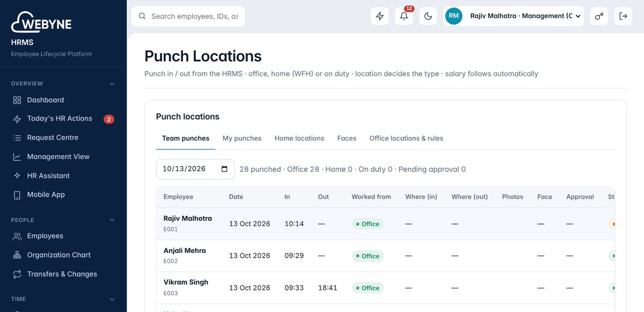This screenshot has width=644, height=312.
Task: Click the Organization Chart icon
Action: tap(17, 255)
